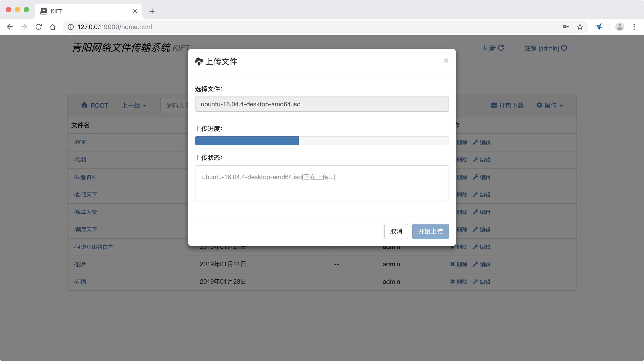Click the 打包下载 package download icon

494,105
